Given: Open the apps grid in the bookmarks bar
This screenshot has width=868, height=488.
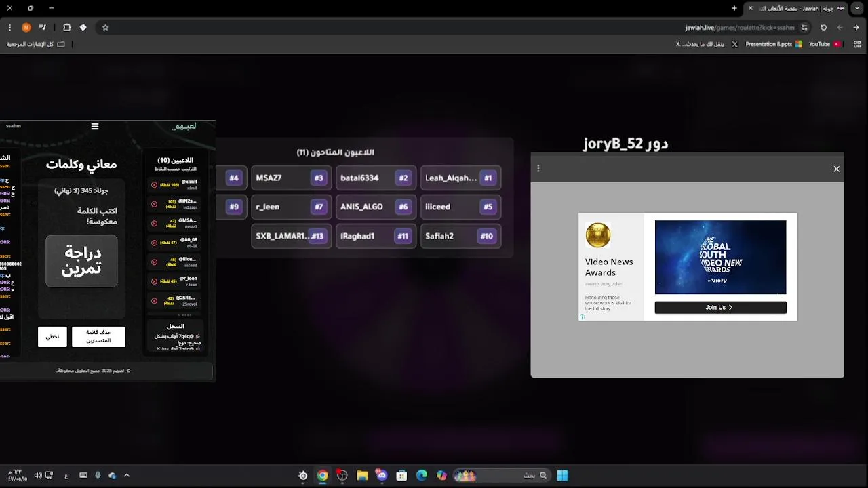Looking at the screenshot, I should (857, 44).
